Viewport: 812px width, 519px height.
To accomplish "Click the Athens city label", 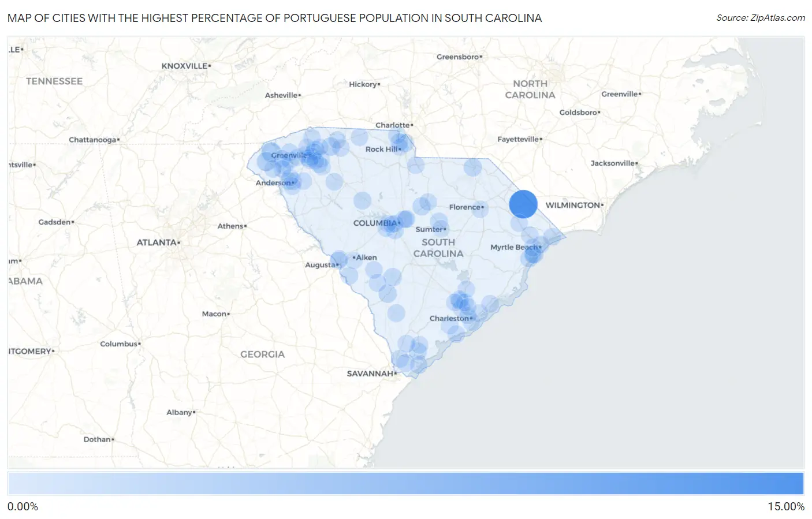I will click(x=232, y=226).
